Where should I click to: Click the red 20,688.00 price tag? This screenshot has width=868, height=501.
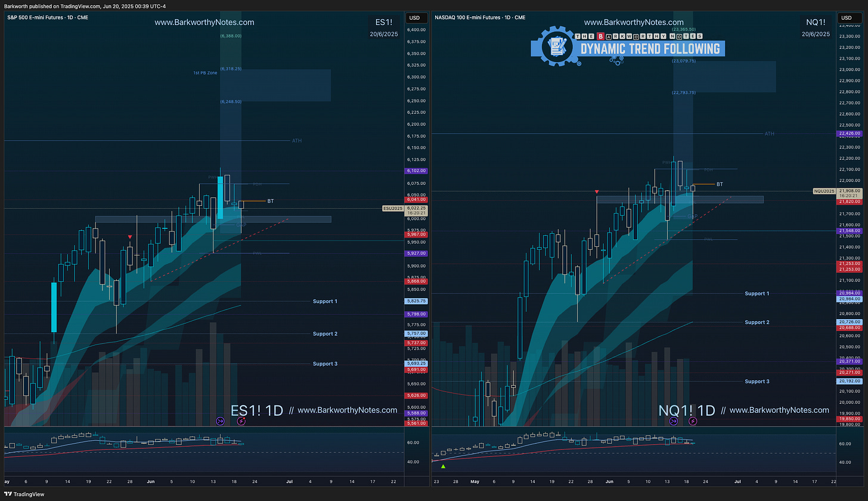(850, 327)
